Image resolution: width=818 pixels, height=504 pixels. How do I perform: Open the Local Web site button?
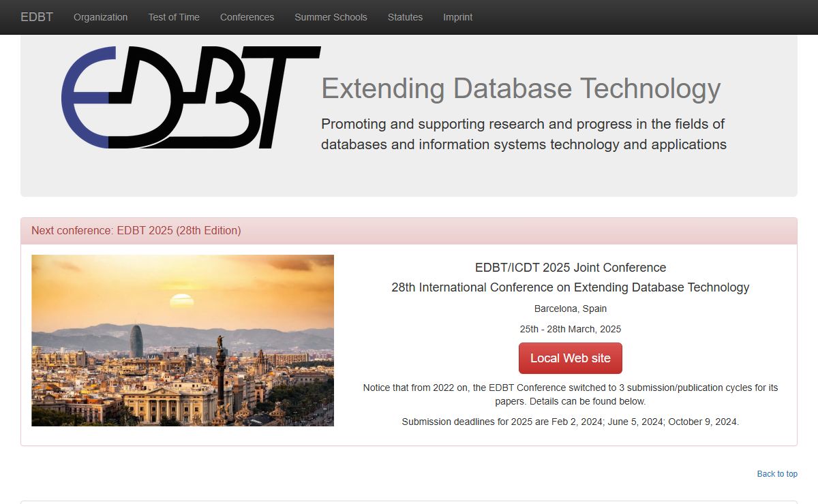point(571,358)
